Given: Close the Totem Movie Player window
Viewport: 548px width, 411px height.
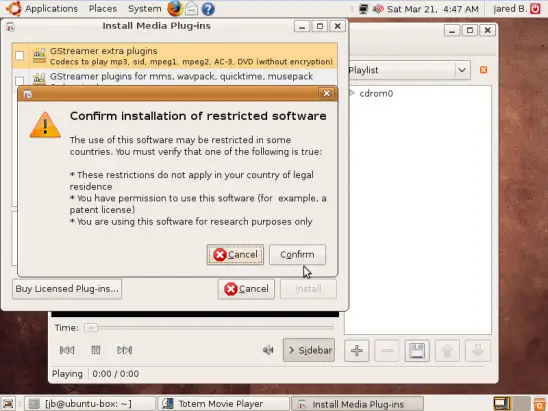Looking at the screenshot, I should (x=488, y=30).
